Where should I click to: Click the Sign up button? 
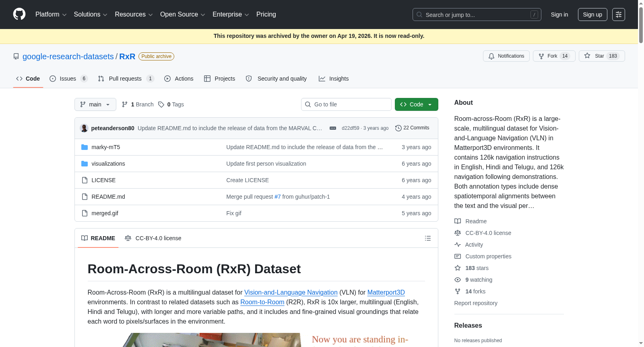[x=592, y=15]
